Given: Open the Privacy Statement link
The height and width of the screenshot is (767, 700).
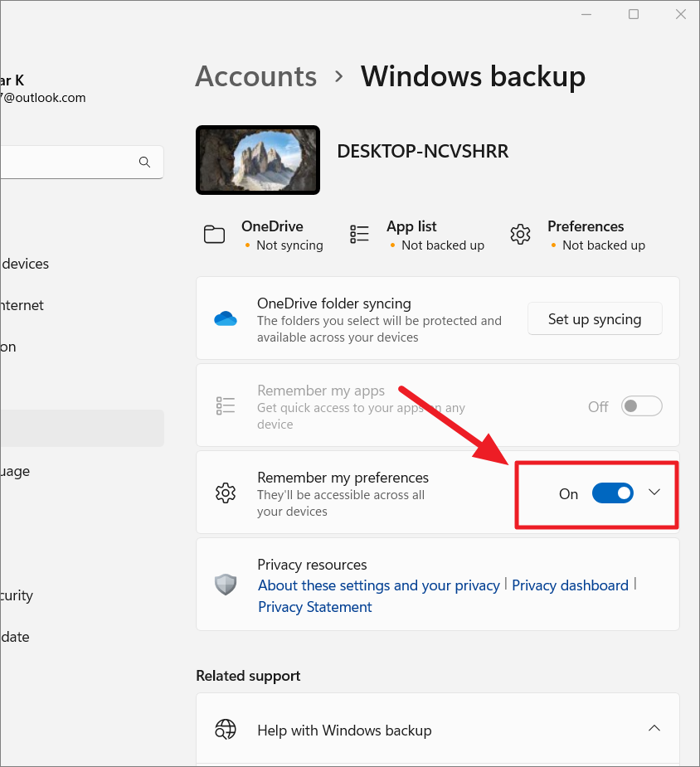Looking at the screenshot, I should click(314, 607).
